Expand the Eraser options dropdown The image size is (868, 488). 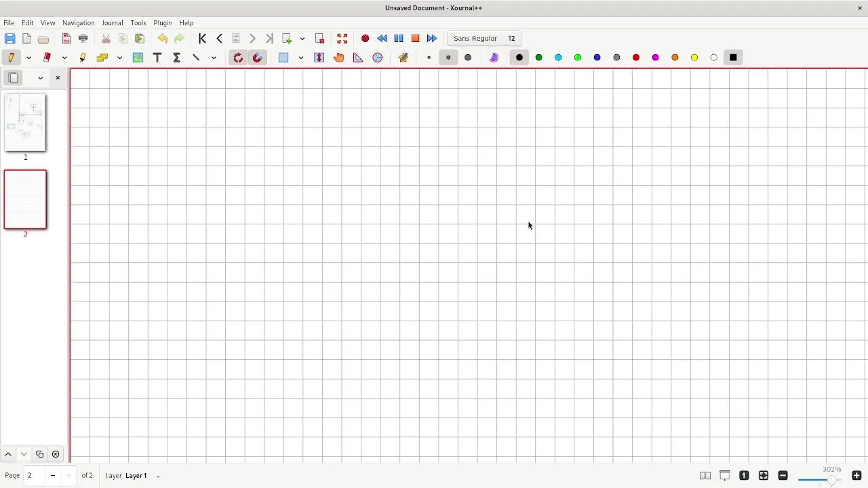(x=64, y=58)
